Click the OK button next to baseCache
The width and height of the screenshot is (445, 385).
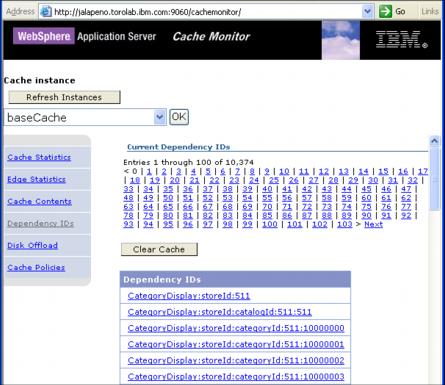(179, 117)
